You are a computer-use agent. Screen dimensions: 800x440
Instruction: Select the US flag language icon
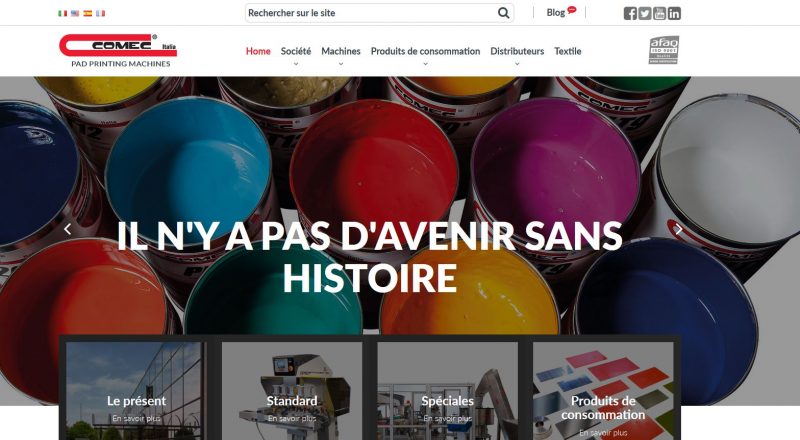coord(75,13)
